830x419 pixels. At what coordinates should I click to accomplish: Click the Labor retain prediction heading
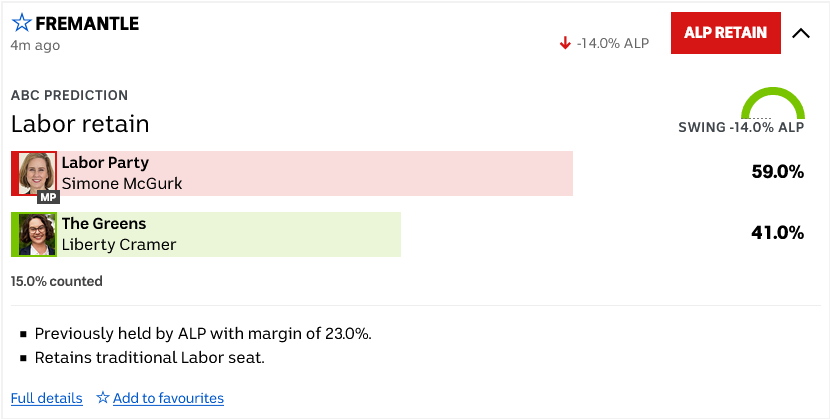pyautogui.click(x=80, y=124)
